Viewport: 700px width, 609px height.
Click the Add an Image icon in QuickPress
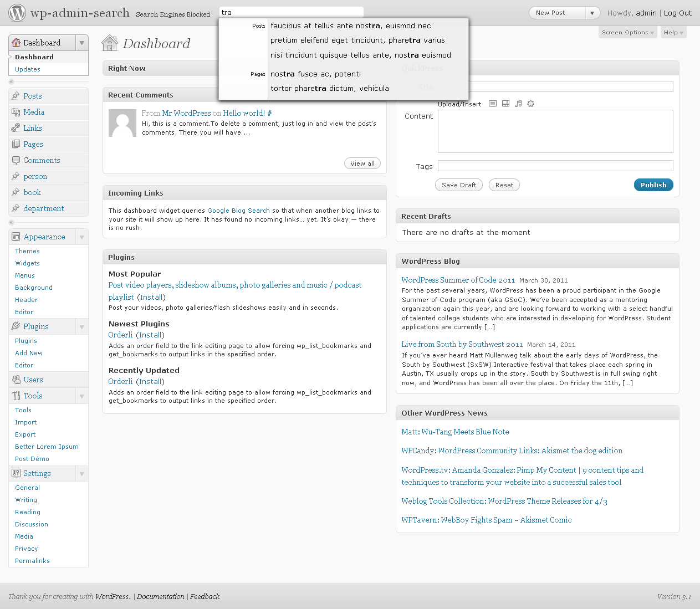(493, 104)
